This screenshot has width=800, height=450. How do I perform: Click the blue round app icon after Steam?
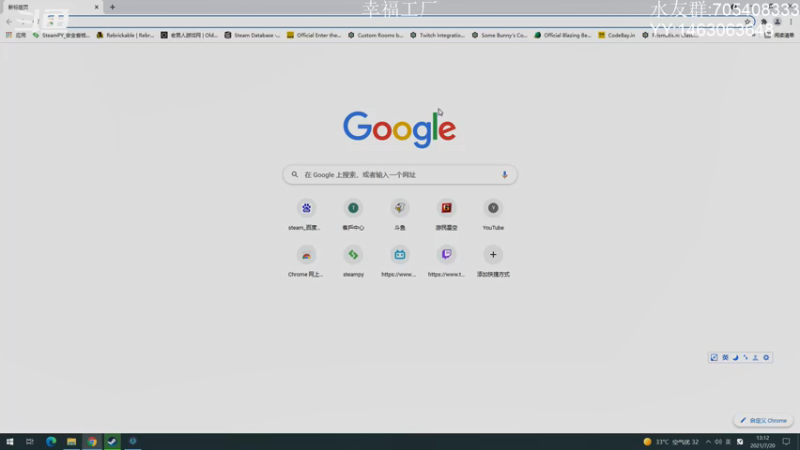pos(133,441)
